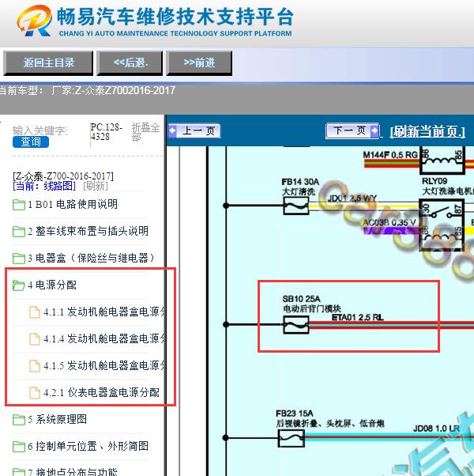The image size is (474, 476).
Task: Click opened folder icon for 4 电源分配
Action: [19, 285]
